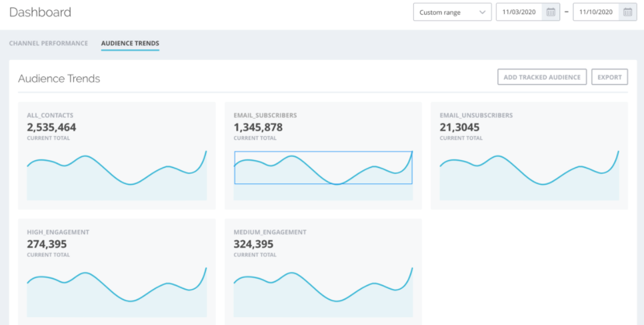The width and height of the screenshot is (644, 325).
Task: Click the 324,395 medium engagement total
Action: pyautogui.click(x=253, y=244)
